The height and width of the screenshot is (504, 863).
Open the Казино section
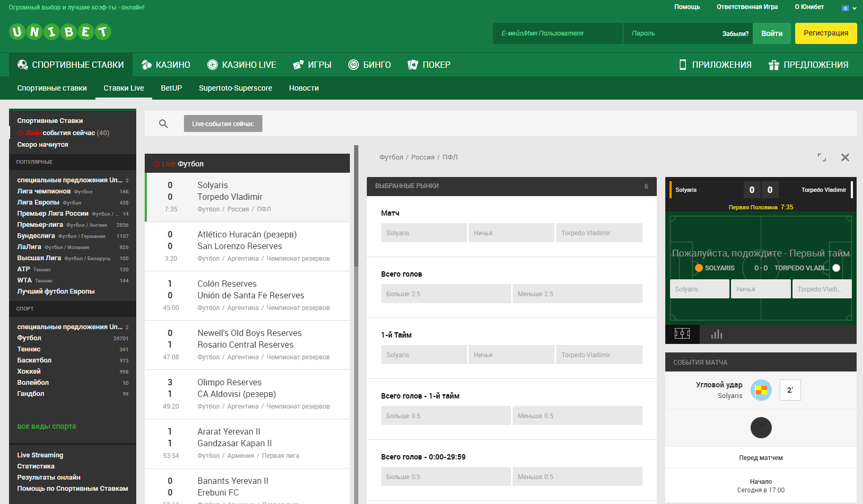coord(166,65)
